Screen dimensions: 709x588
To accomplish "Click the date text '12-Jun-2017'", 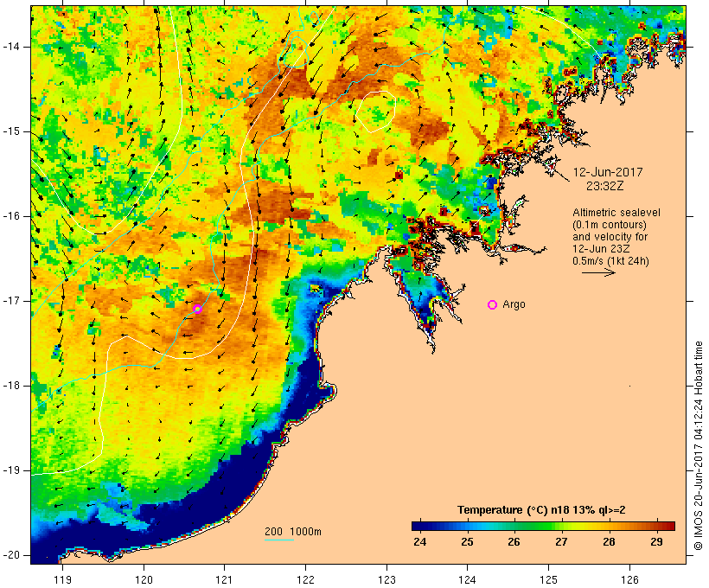I will click(608, 172).
